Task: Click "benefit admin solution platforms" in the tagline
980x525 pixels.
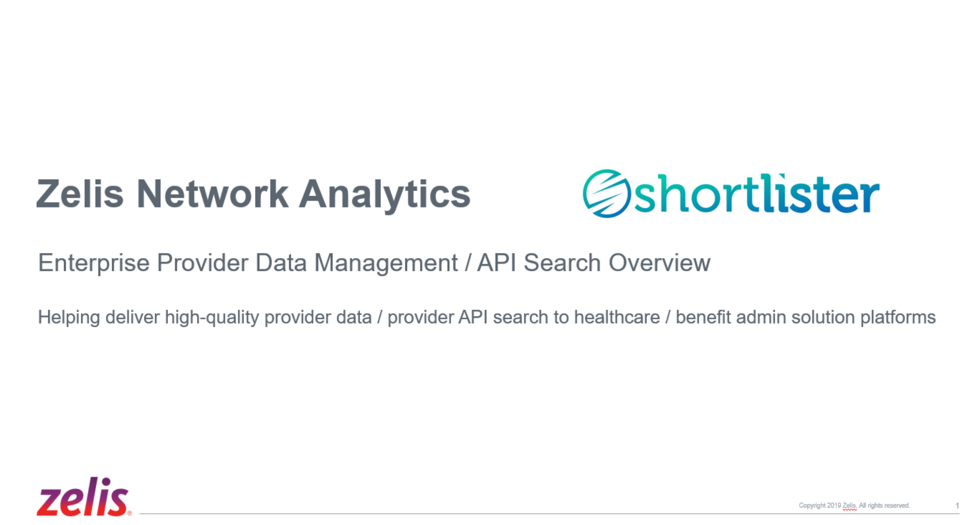Action: coord(805,317)
